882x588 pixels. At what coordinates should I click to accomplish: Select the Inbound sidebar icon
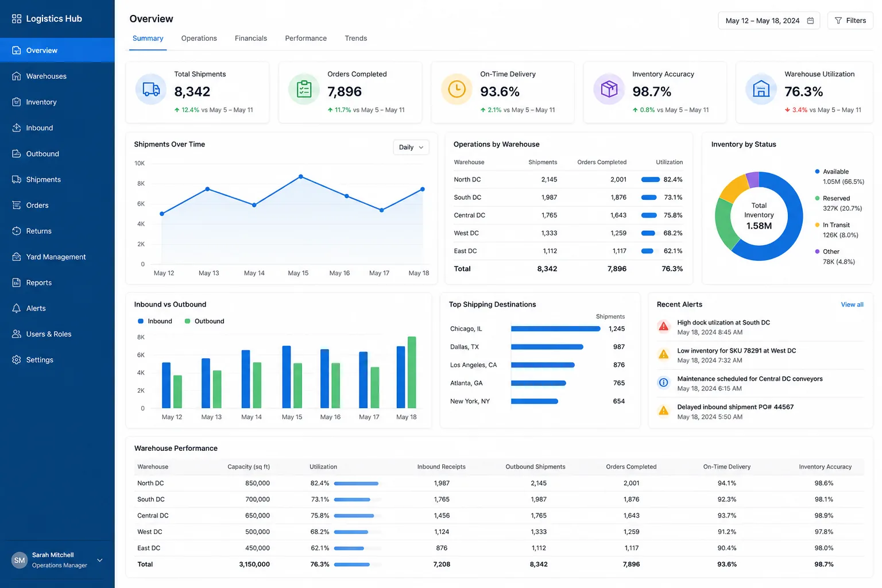tap(17, 128)
